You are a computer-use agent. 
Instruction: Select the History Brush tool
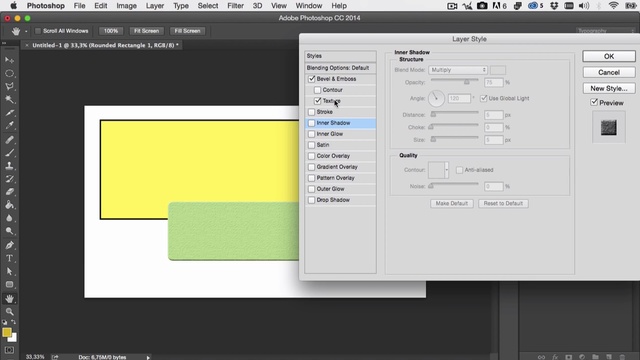(9, 179)
